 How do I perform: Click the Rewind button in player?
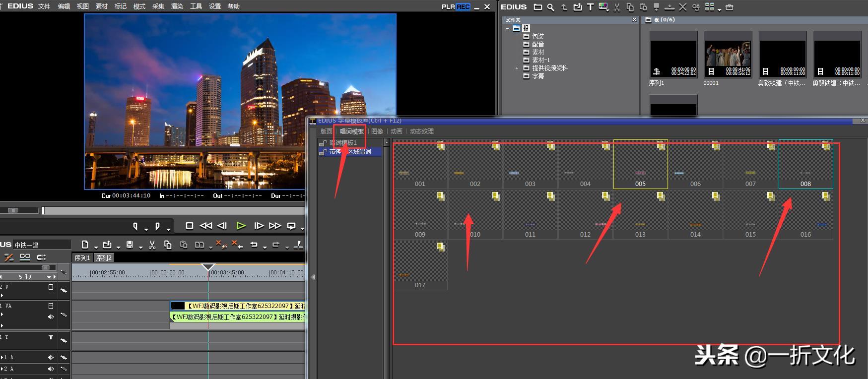(205, 226)
